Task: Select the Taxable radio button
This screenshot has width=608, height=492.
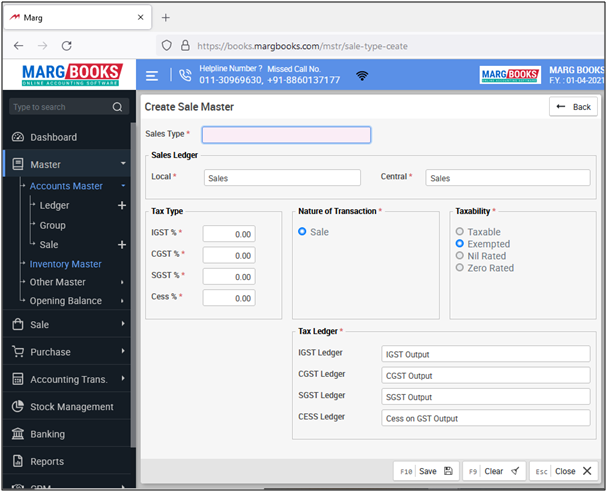Action: [x=459, y=231]
